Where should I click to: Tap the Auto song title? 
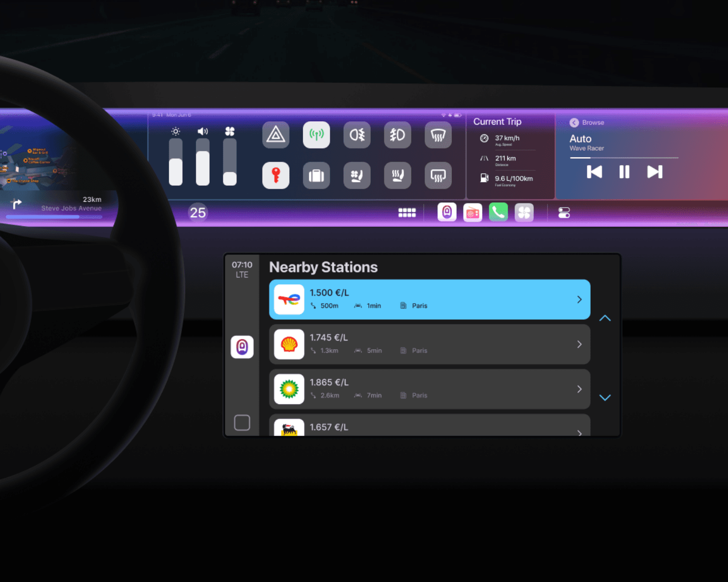coord(580,139)
